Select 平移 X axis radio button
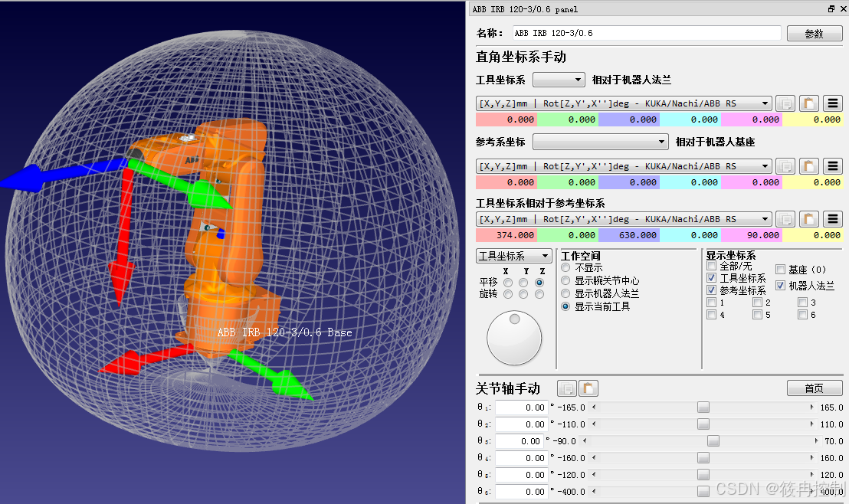 tap(508, 283)
